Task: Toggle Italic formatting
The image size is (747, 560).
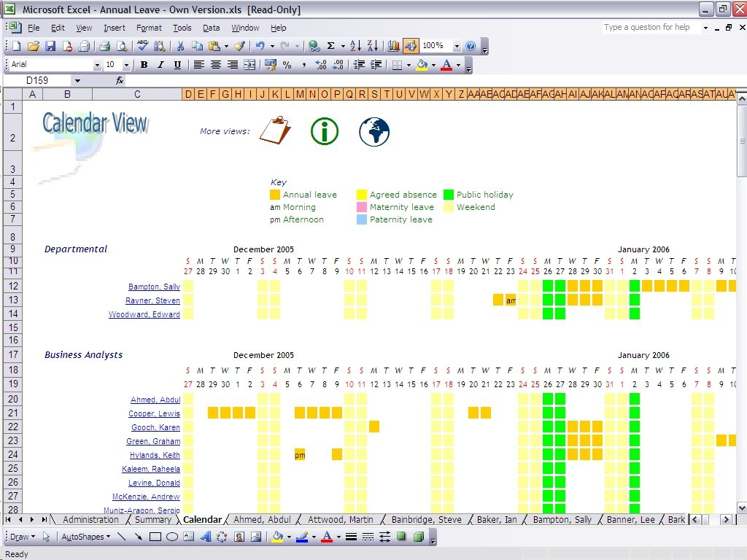Action: point(160,65)
